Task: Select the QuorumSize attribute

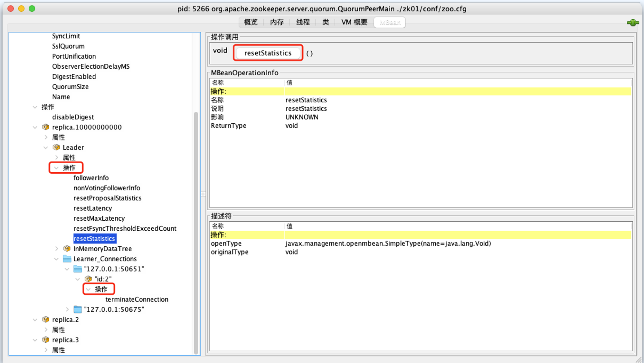Action: click(x=70, y=87)
